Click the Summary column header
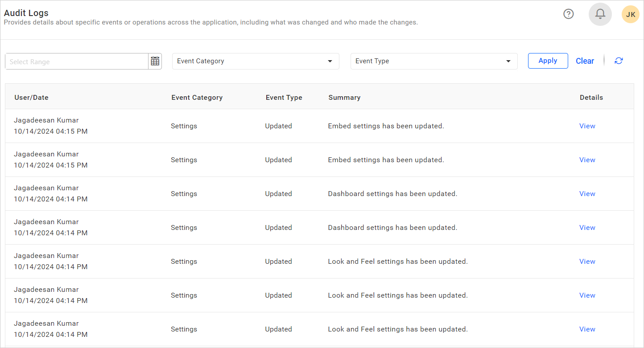Screen dimensions: 644x348 (x=344, y=97)
